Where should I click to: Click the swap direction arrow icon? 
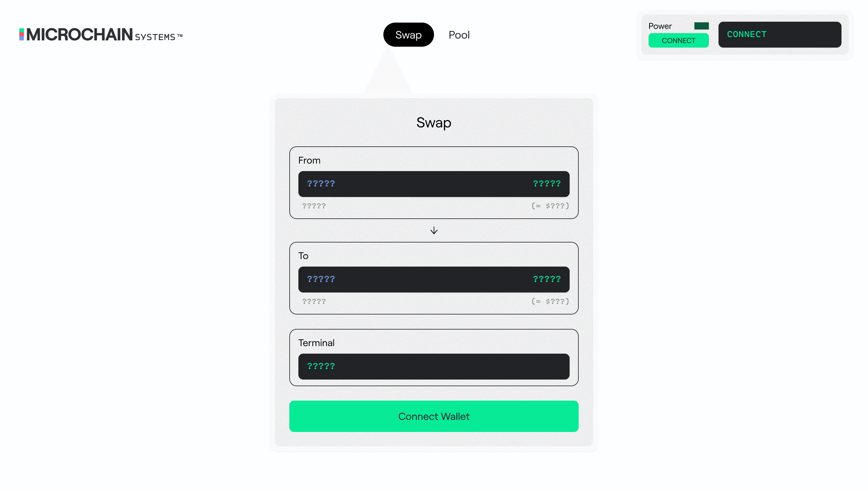click(x=434, y=231)
